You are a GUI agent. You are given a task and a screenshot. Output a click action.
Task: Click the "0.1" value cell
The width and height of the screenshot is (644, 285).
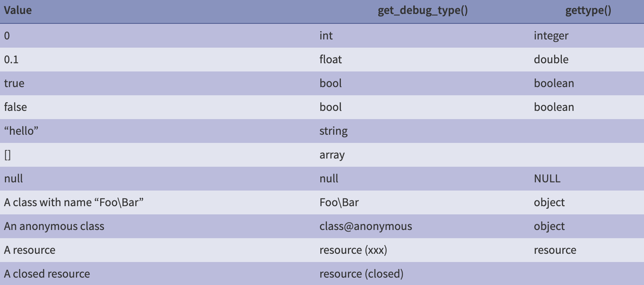[x=11, y=60]
